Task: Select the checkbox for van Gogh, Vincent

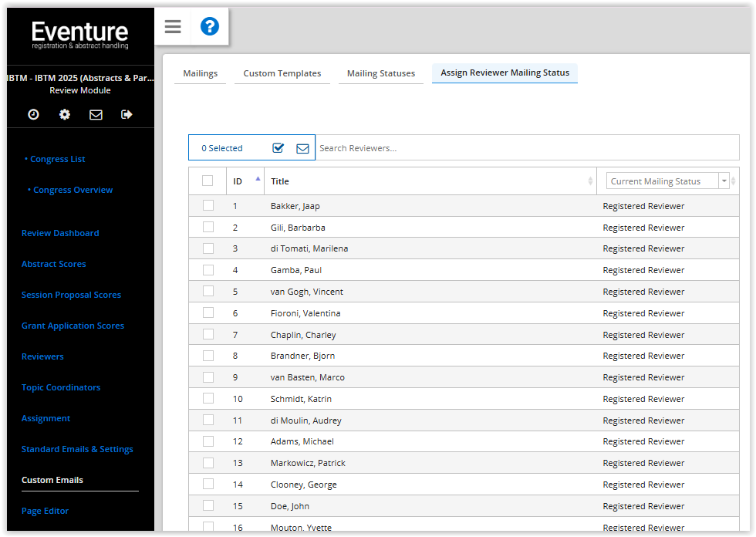Action: [x=208, y=292]
